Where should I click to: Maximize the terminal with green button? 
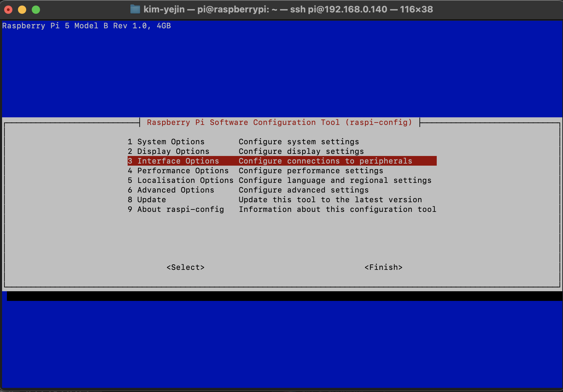36,10
